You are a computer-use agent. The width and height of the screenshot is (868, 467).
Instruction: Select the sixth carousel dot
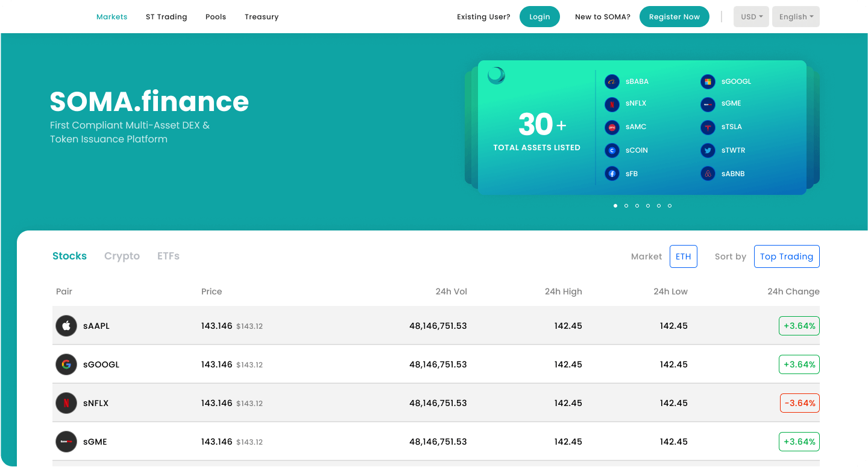pos(670,206)
